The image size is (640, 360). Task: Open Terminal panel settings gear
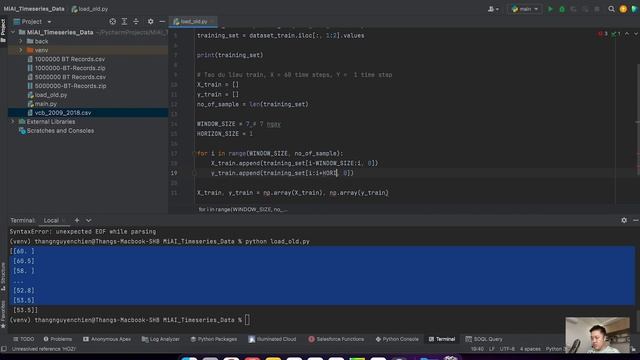tap(624, 220)
